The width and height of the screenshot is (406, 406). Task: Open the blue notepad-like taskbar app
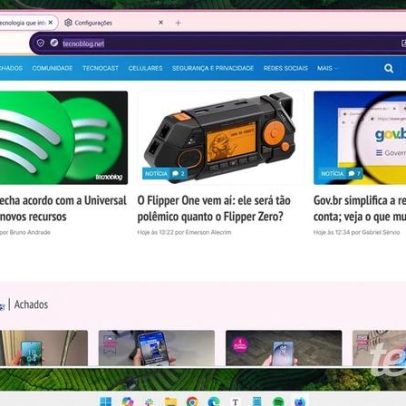[x=257, y=401]
